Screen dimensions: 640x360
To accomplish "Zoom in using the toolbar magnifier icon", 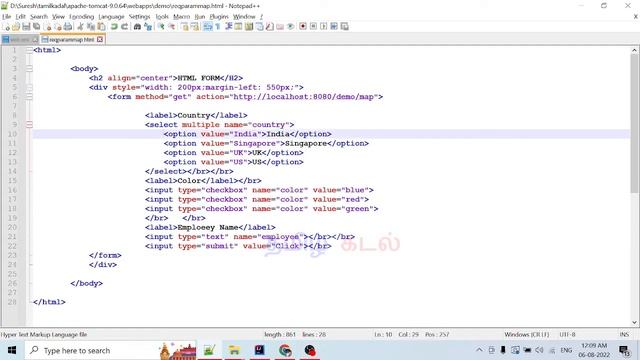I will coord(161,27).
